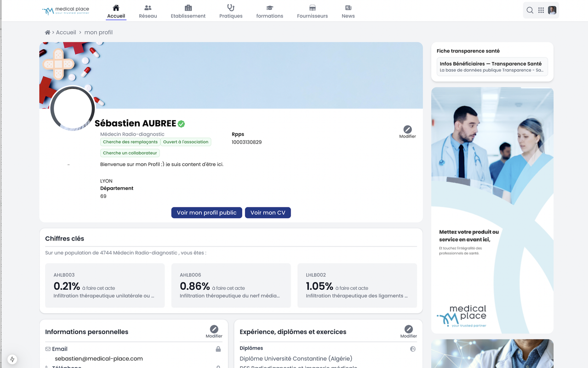Select the Ouvert à l'association tag
This screenshot has height=368, width=588.
coord(186,142)
